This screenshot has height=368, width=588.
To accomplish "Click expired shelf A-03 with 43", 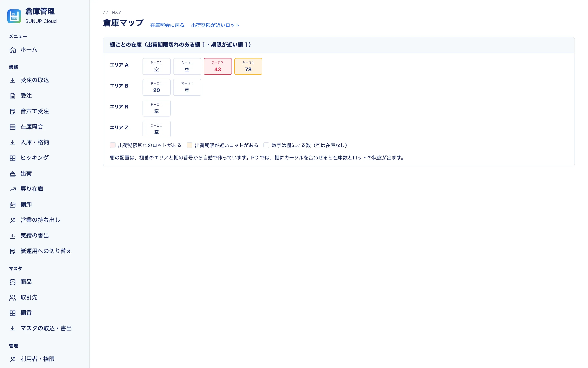I will pos(218,66).
